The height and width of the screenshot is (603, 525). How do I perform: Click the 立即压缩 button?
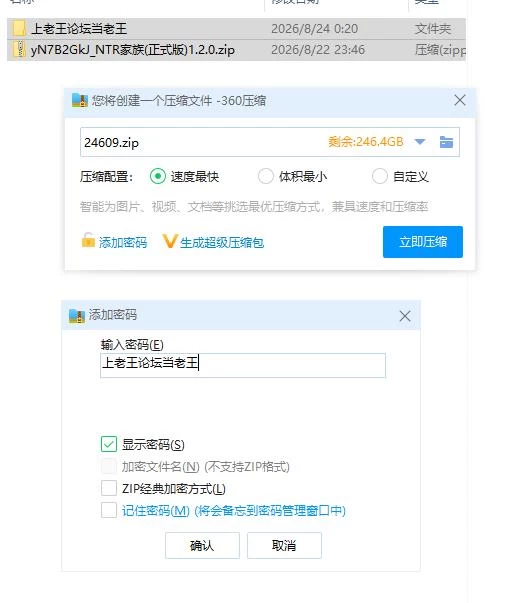pyautogui.click(x=423, y=242)
